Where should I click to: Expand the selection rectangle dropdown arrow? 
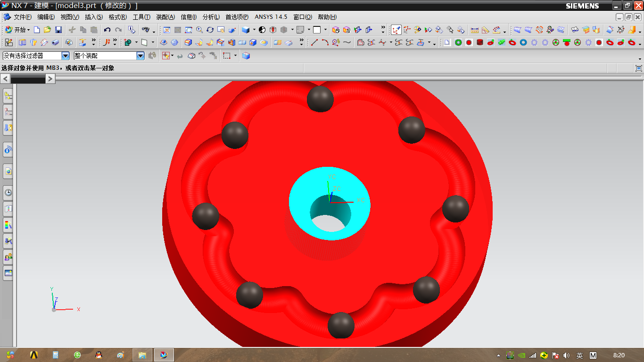235,56
